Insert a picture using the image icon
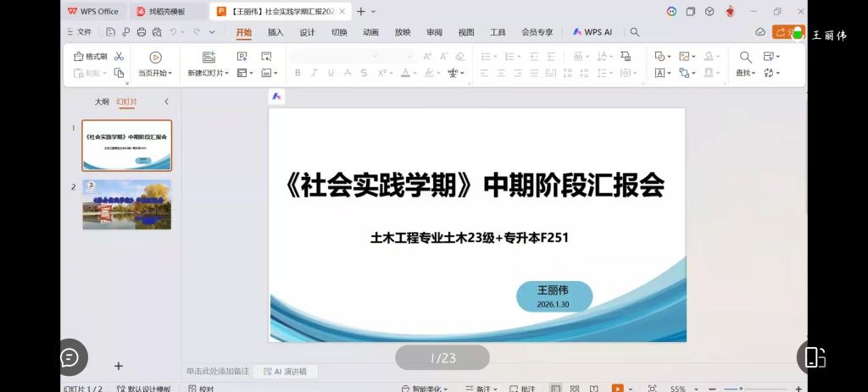The image size is (868, 392). (684, 57)
